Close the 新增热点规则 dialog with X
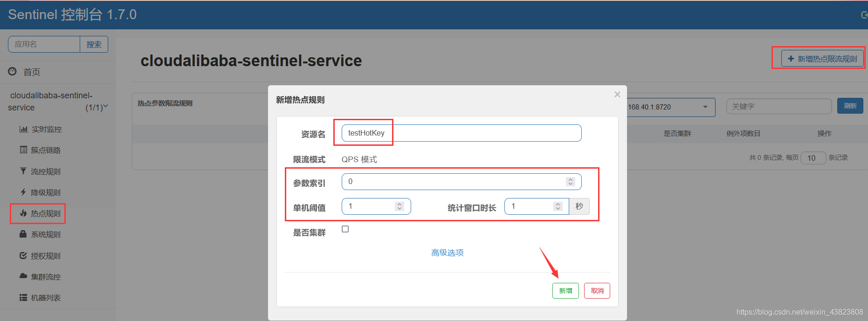The width and height of the screenshot is (868, 321). (617, 95)
